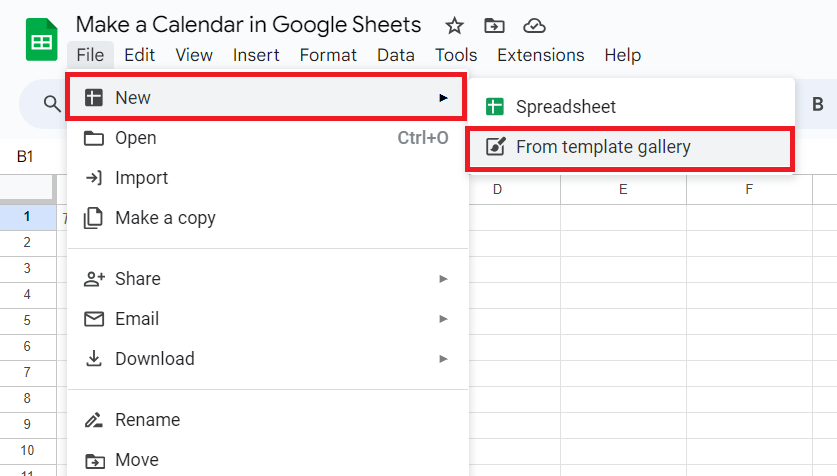
Task: Select Rename in the File menu
Action: coord(268,420)
